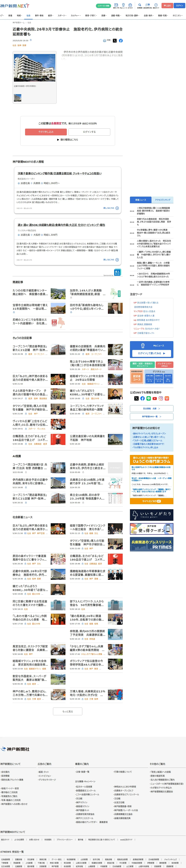Viewport: 186px width, 868px height.
Task: Click the green サービス・事業 pill button
Action: [103, 6]
